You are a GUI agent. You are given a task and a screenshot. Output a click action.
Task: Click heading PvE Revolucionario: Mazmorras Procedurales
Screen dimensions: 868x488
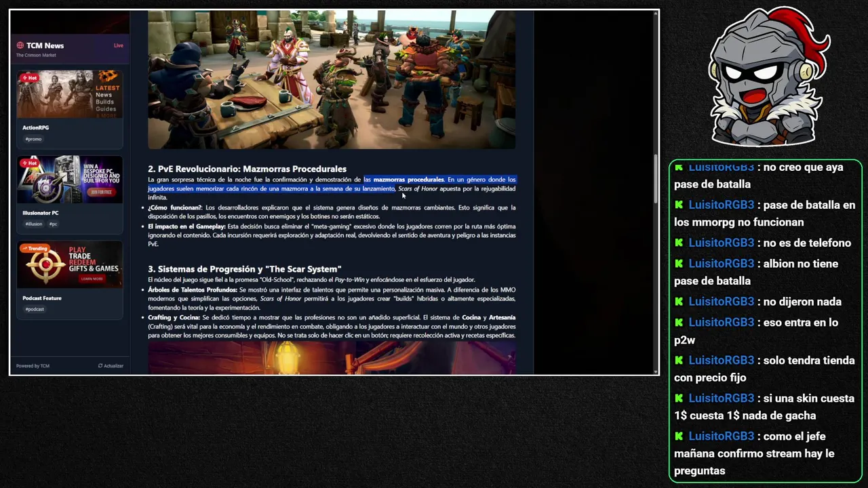[248, 169]
